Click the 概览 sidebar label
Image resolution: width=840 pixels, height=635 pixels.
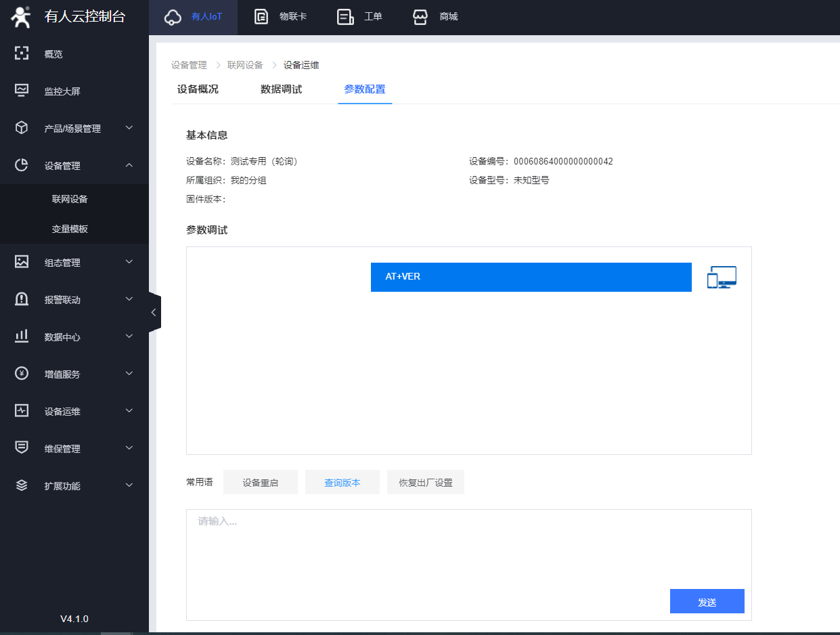(x=53, y=54)
